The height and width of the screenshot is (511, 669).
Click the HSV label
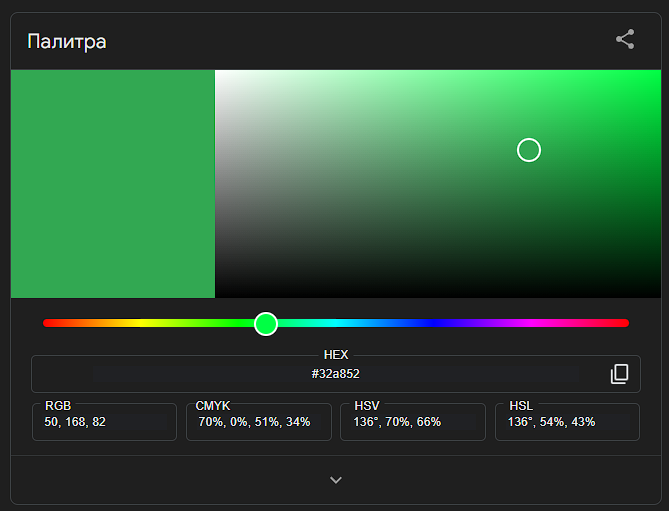[x=367, y=406]
